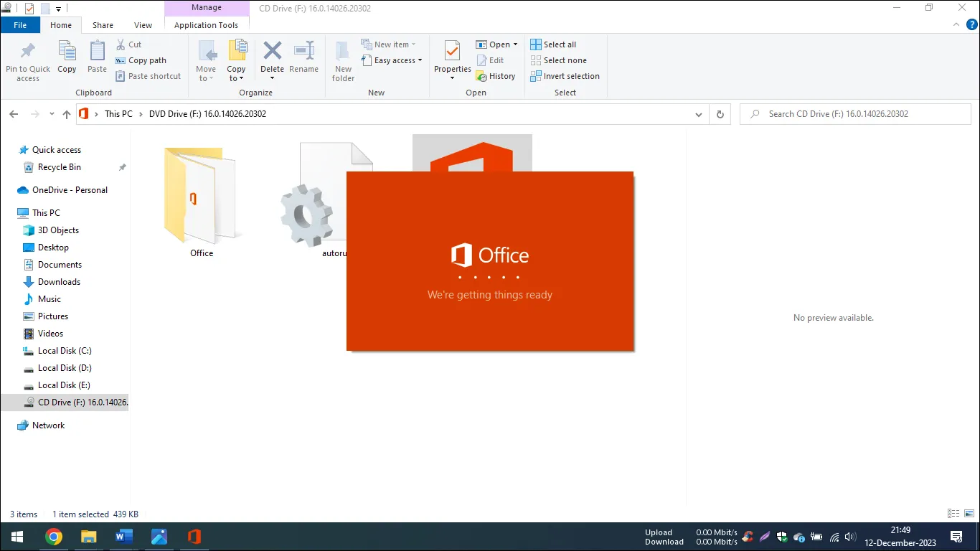Viewport: 980px width, 551px height.
Task: Click Invert selection in Select group
Action: coord(565,76)
